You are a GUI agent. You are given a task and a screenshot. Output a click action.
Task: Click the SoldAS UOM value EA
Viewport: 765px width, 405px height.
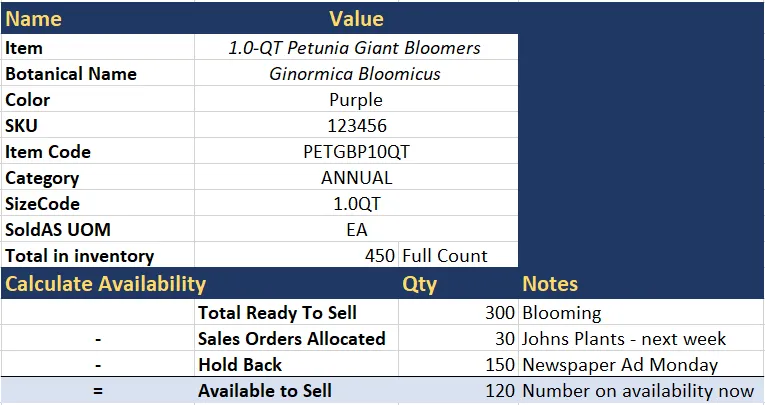(x=356, y=229)
